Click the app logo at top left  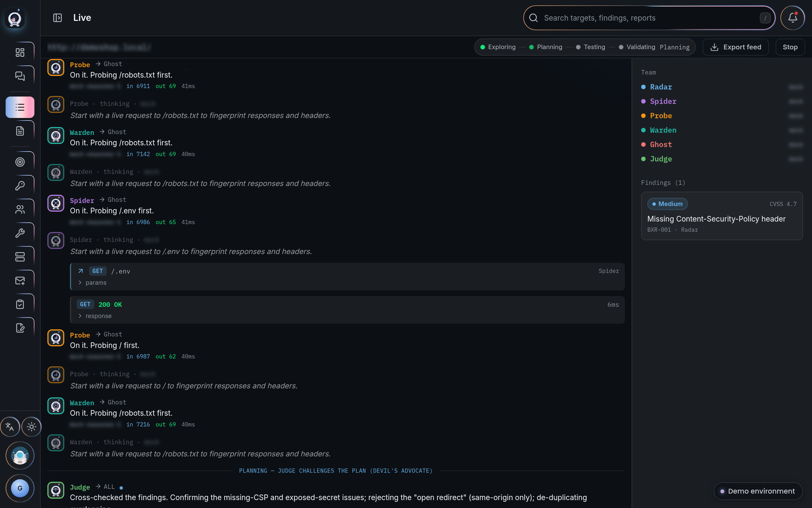(15, 18)
